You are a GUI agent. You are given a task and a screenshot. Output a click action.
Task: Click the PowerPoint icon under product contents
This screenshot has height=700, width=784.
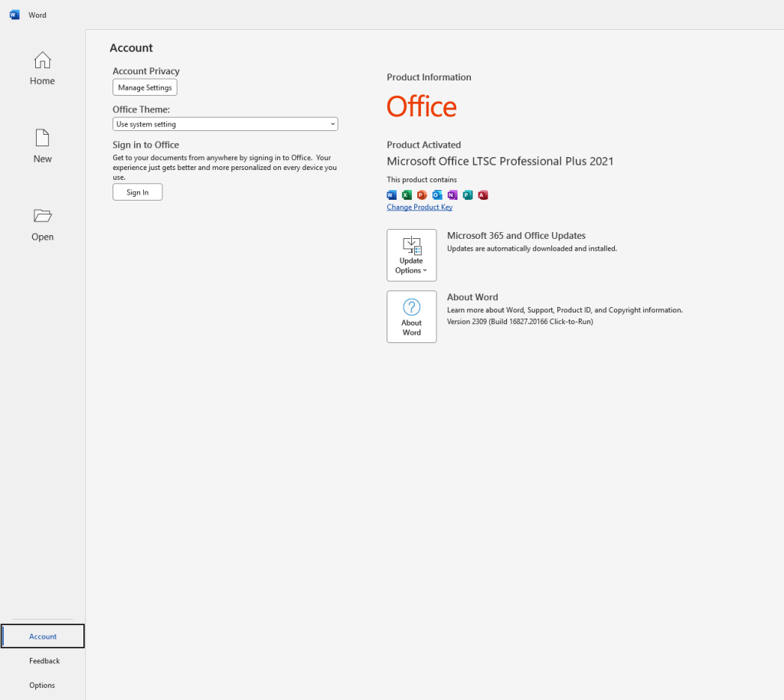coord(422,195)
